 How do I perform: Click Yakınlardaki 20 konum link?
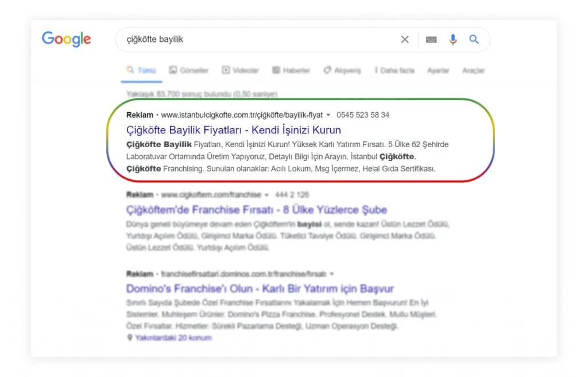(x=173, y=338)
